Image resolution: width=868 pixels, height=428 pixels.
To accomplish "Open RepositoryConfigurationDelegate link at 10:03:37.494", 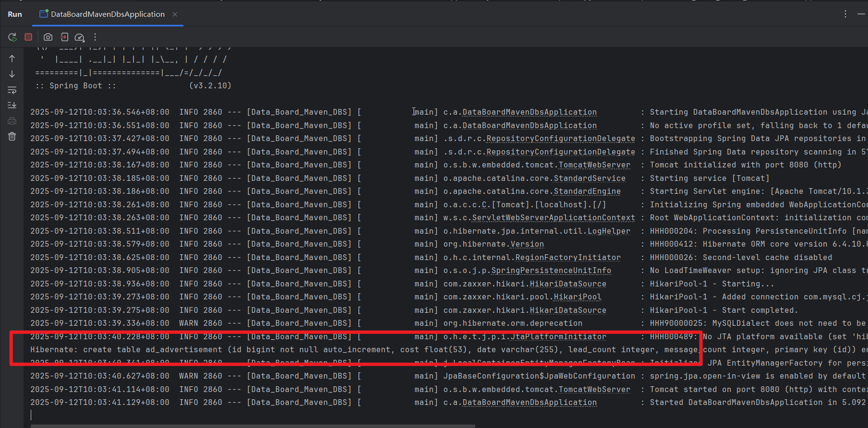I will pyautogui.click(x=561, y=152).
